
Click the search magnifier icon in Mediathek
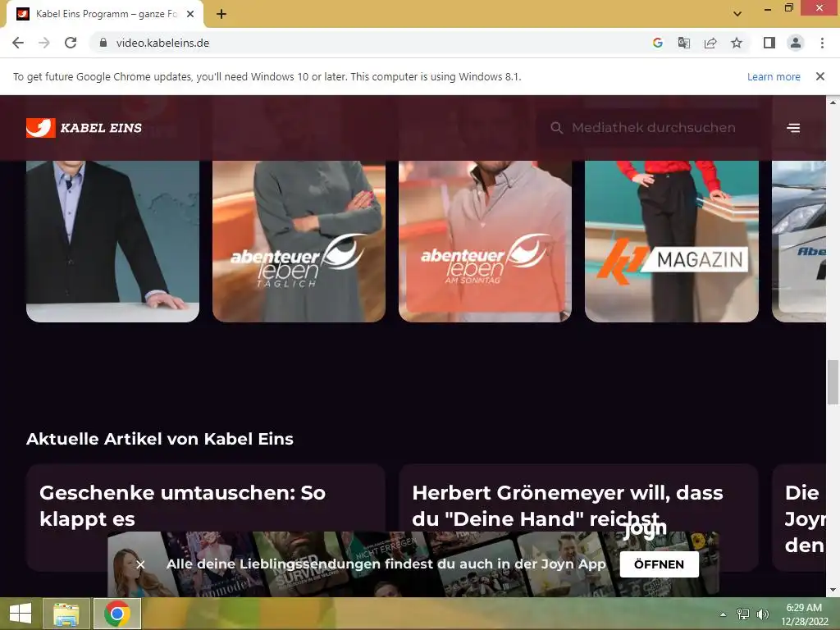click(x=557, y=128)
